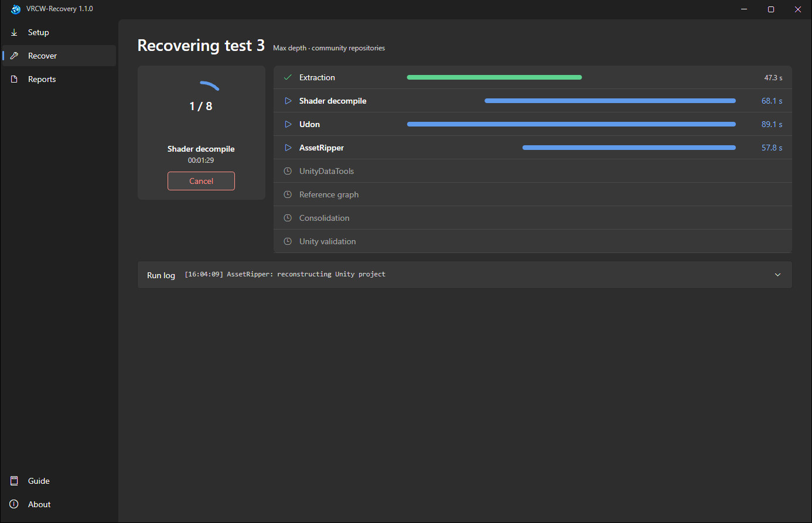The image size is (812, 523).
Task: Go to the Reports section
Action: (59, 79)
